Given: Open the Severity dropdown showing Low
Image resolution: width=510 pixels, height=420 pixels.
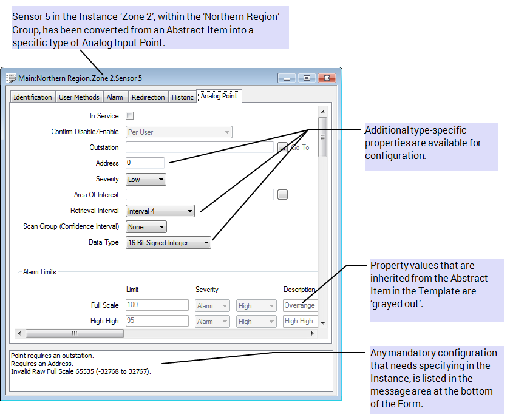Looking at the screenshot, I should coord(146,180).
